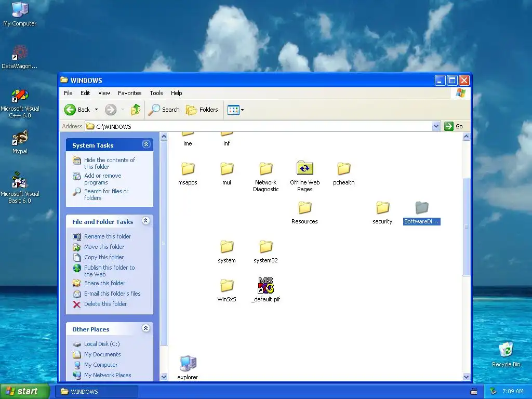532x399 pixels.
Task: Click the DataWagon desktop shortcut
Action: 19,57
